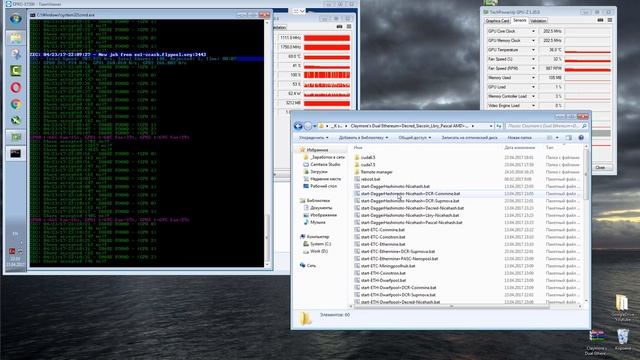Open GPU Load sensor dropdown
Screen dimensions: 640x360
pyautogui.click(x=533, y=87)
